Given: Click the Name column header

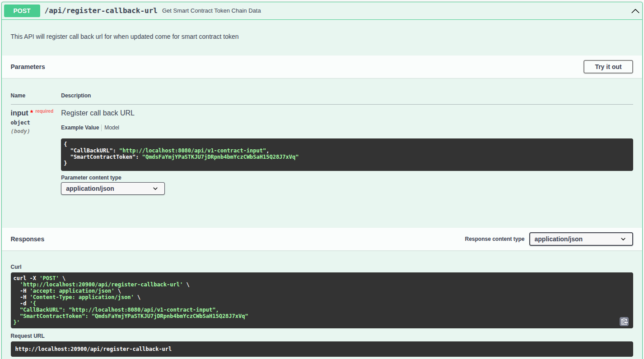Looking at the screenshot, I should pyautogui.click(x=18, y=96).
